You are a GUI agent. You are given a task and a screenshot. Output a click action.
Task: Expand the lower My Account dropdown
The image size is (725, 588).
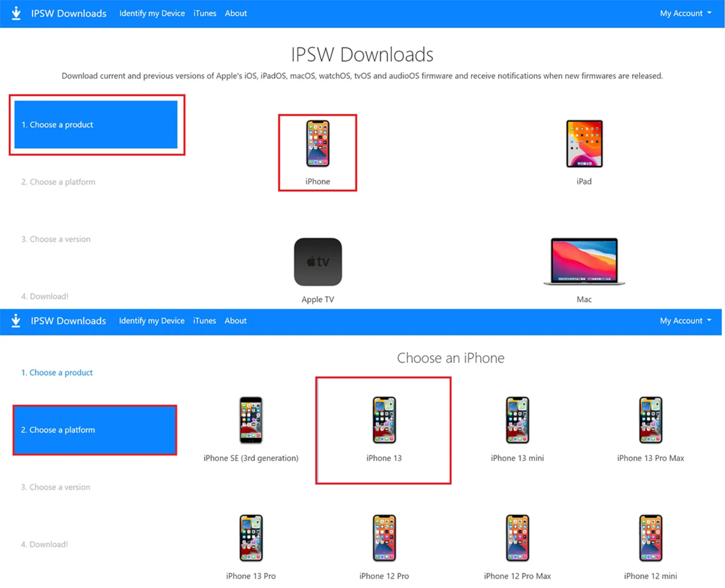685,321
